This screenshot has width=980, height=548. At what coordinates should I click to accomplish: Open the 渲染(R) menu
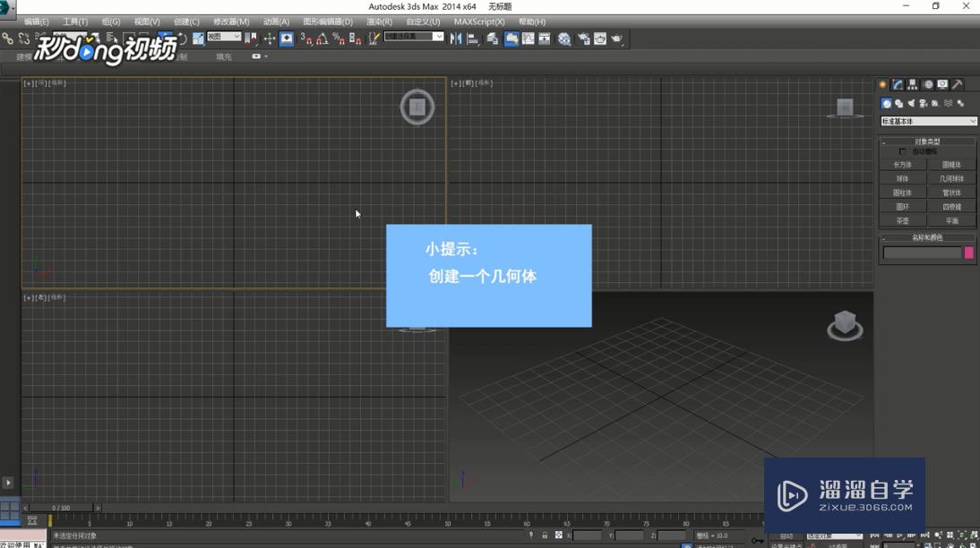pos(380,21)
